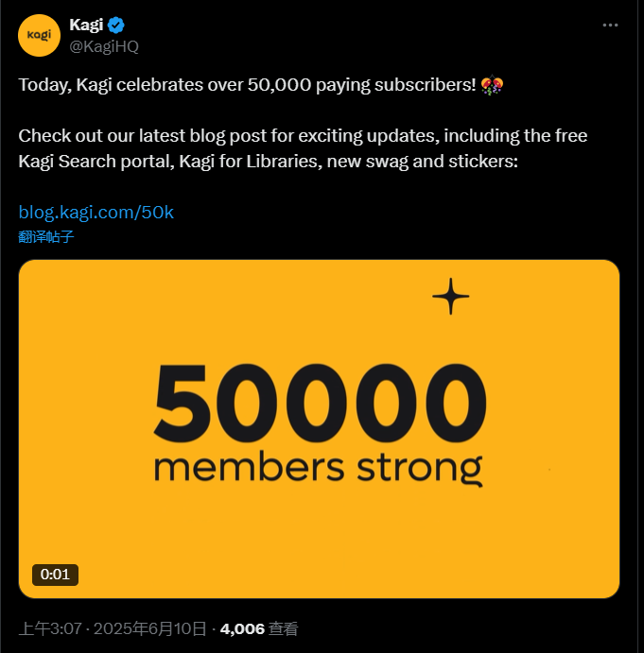644x653 pixels.
Task: Click the 4,006 view count number
Action: [242, 627]
